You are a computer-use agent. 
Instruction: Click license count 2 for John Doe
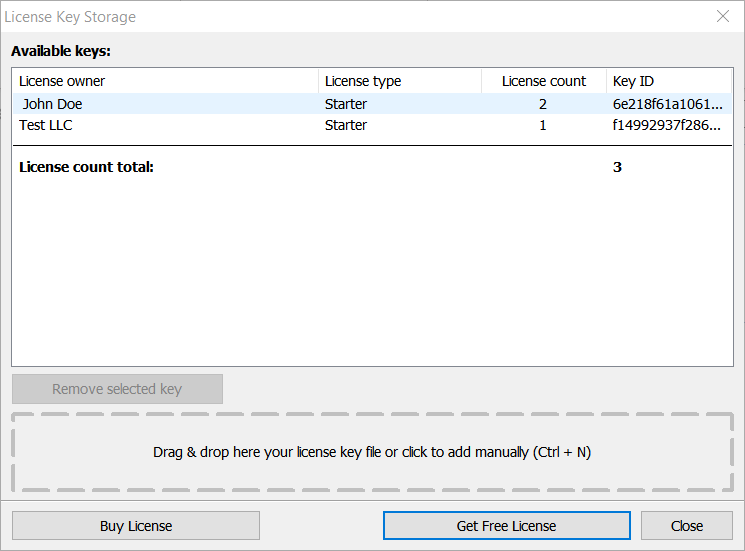point(543,104)
